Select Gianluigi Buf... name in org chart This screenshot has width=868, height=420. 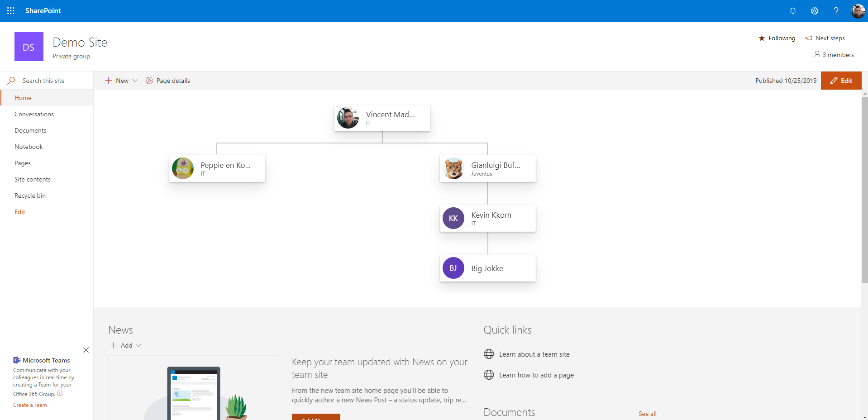[496, 165]
